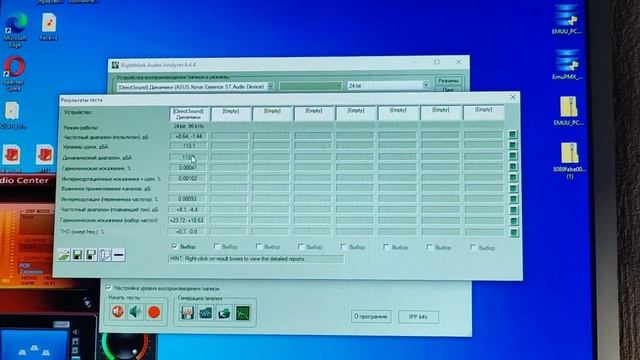Check Выбор under the fourth result slot
This screenshot has height=360, width=640.
point(301,247)
